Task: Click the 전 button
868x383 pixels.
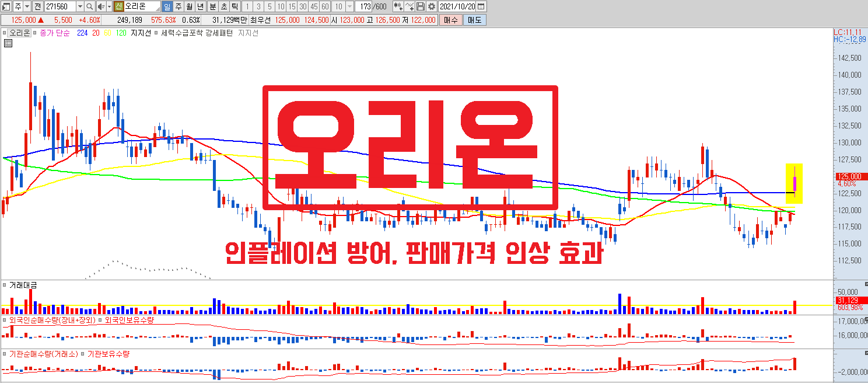Action: pos(37,6)
